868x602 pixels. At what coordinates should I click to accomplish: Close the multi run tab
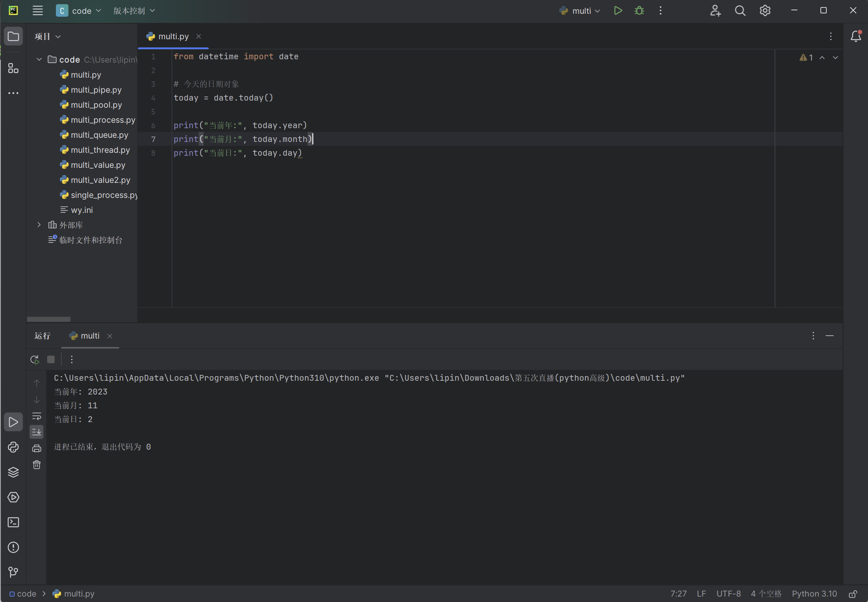110,336
